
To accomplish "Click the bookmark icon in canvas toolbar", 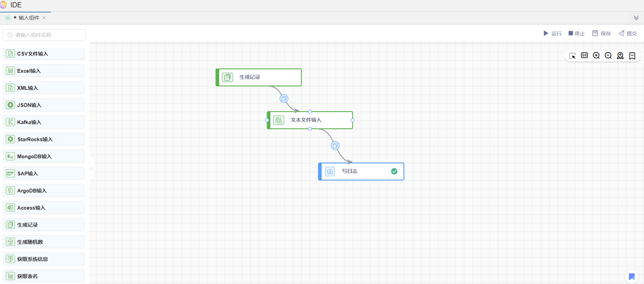I will [x=632, y=56].
